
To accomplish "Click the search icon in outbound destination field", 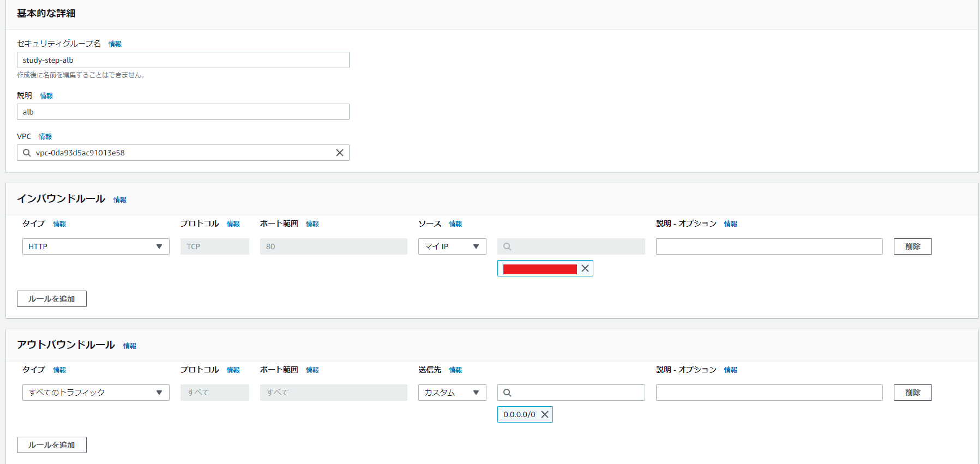I will [507, 393].
